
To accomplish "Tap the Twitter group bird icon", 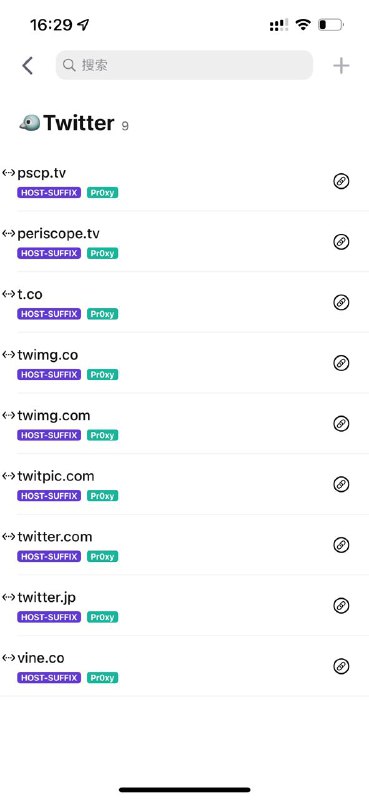I will 30,122.
